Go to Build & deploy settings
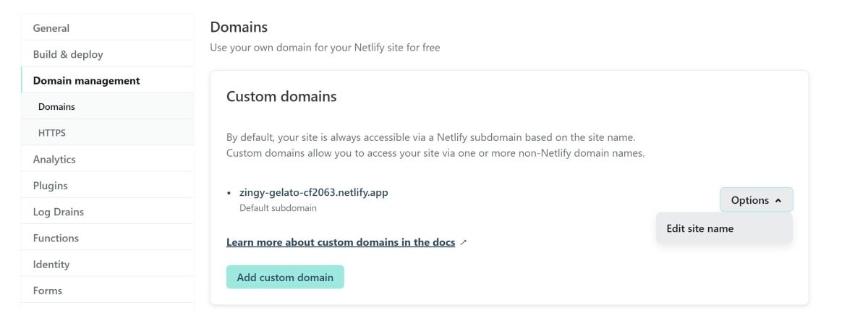The width and height of the screenshot is (868, 310). point(68,54)
